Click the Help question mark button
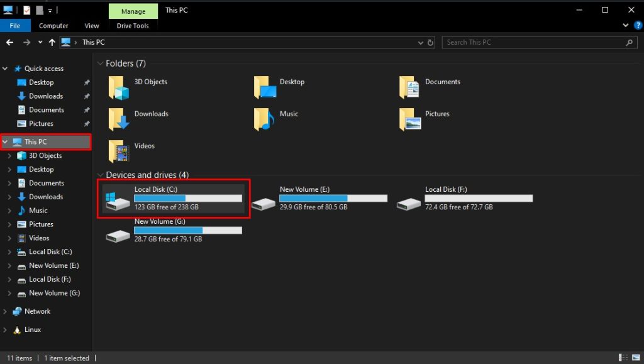Viewport: 644px width, 364px height. click(x=638, y=25)
